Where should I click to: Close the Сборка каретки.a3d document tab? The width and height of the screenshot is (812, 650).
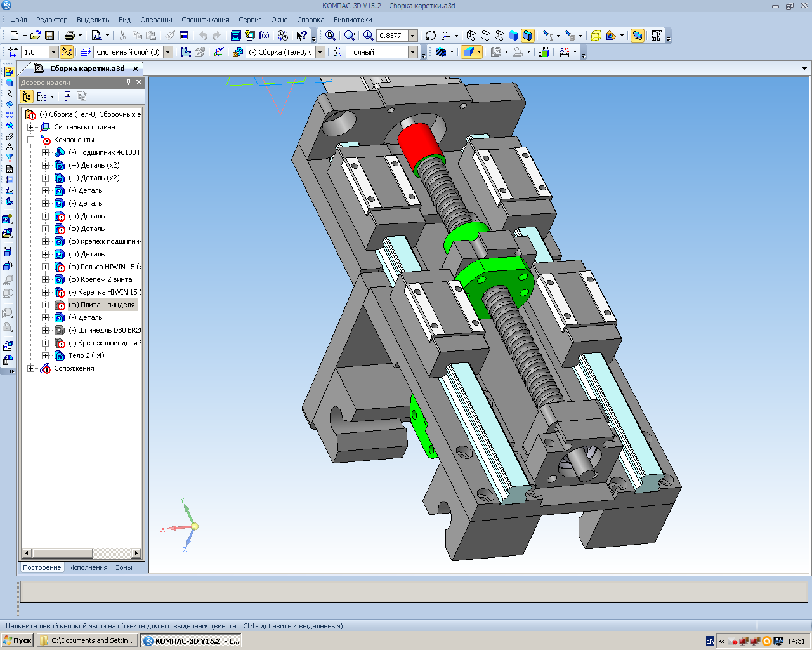136,69
